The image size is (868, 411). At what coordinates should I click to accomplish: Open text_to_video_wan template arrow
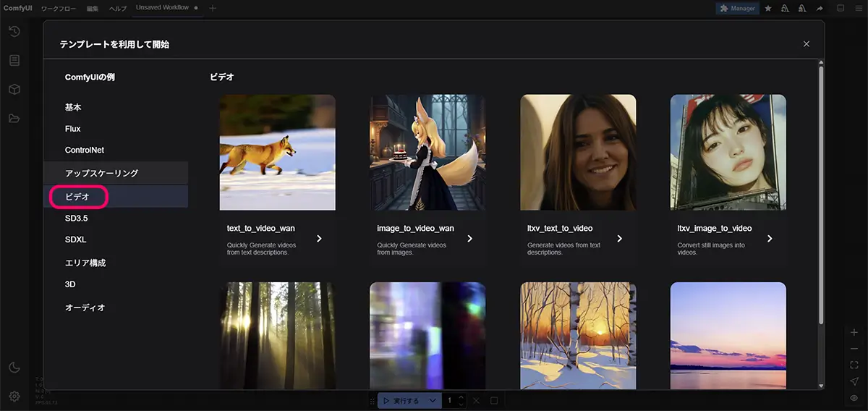pos(319,238)
